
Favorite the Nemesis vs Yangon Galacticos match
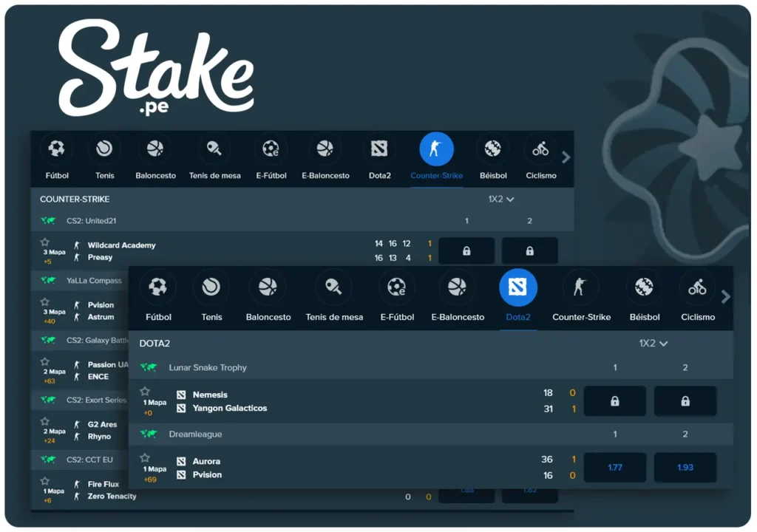click(145, 391)
